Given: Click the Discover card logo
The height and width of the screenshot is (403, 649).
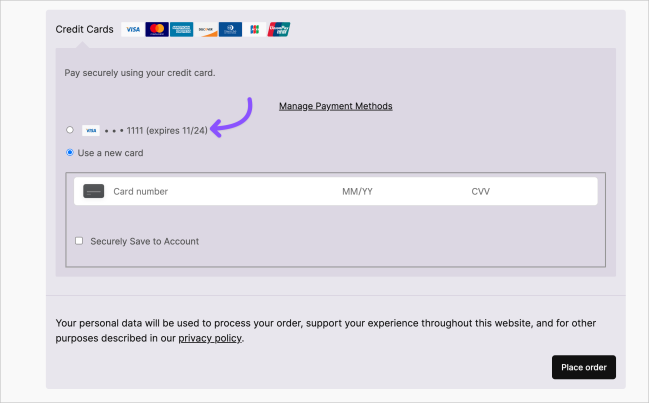Looking at the screenshot, I should pos(205,30).
